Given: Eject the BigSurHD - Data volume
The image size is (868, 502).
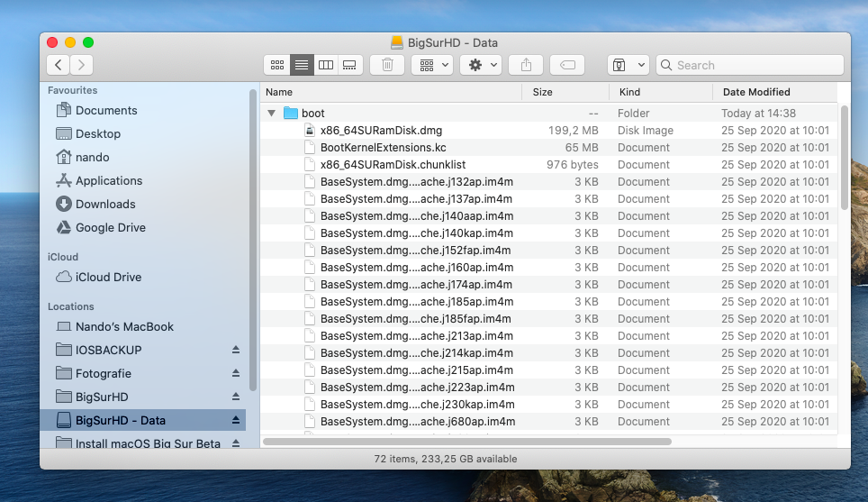Looking at the screenshot, I should click(x=236, y=420).
